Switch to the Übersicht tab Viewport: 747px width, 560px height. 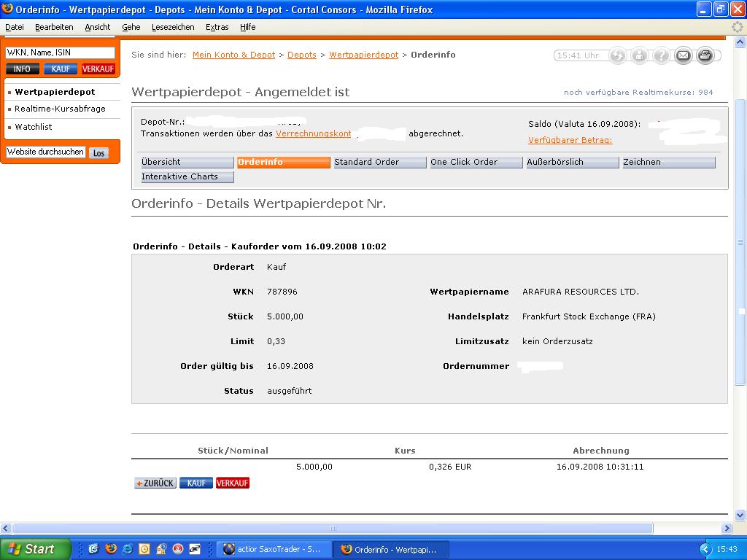[187, 162]
